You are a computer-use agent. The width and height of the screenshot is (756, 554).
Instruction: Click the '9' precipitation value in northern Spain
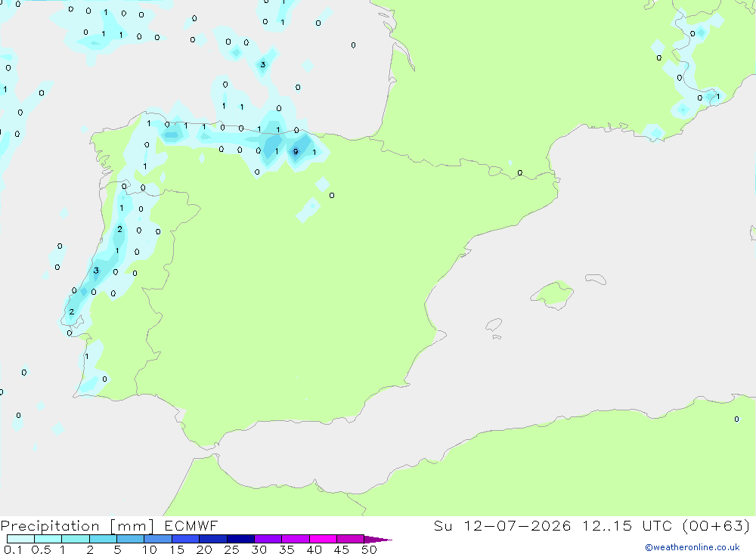tap(296, 151)
